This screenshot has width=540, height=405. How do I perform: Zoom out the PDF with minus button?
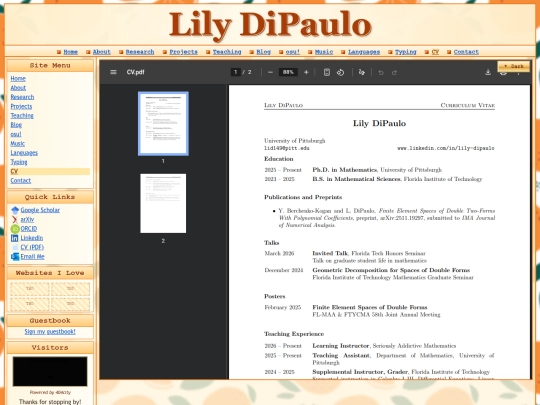tap(270, 72)
